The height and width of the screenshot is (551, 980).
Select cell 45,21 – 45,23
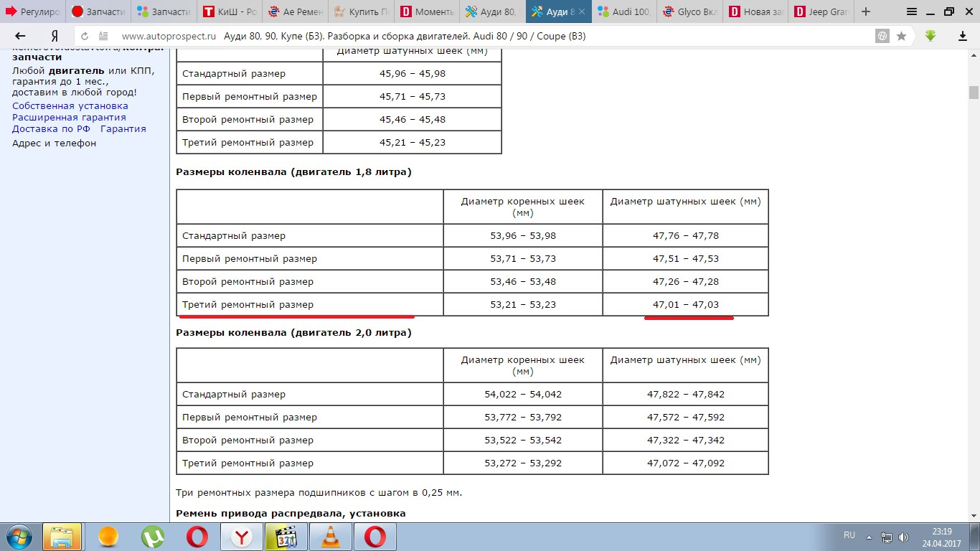412,142
